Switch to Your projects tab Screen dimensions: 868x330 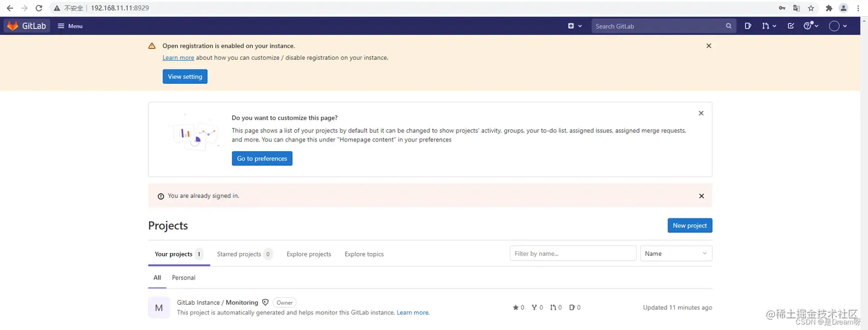point(179,254)
